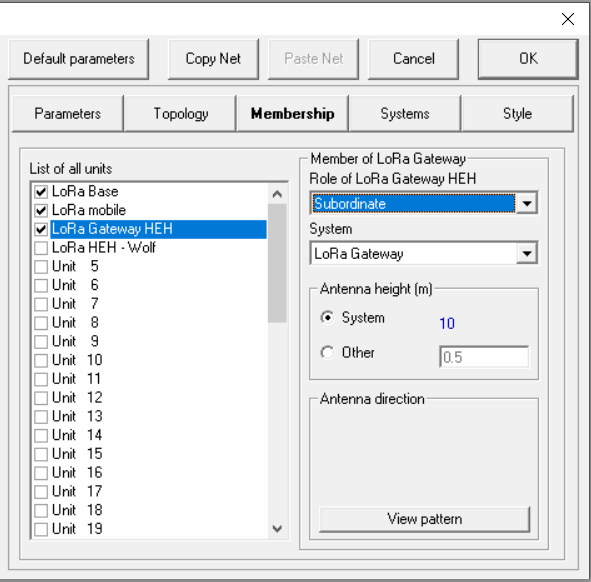
Task: Open the Style tab
Action: point(517,113)
